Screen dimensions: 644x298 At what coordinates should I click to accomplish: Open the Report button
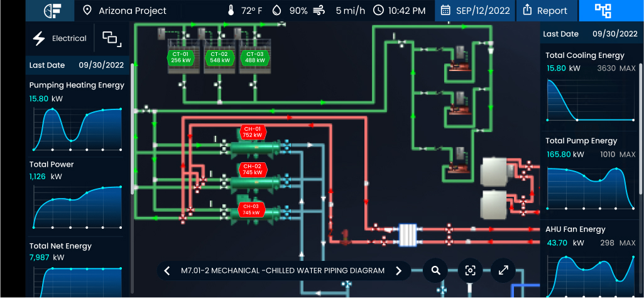point(544,11)
